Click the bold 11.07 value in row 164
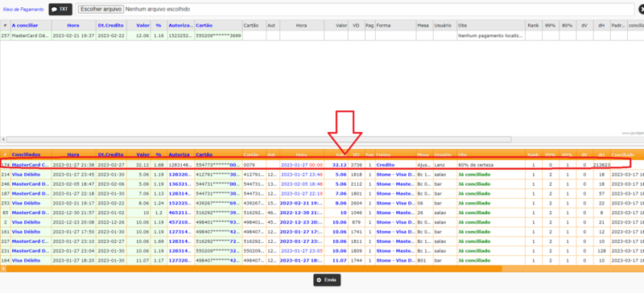Image resolution: width=644 pixels, height=293 pixels. pyautogui.click(x=339, y=260)
